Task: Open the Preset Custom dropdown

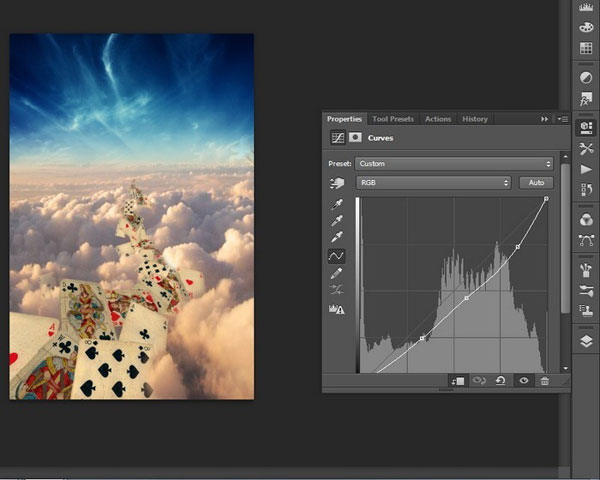Action: pyautogui.click(x=454, y=164)
